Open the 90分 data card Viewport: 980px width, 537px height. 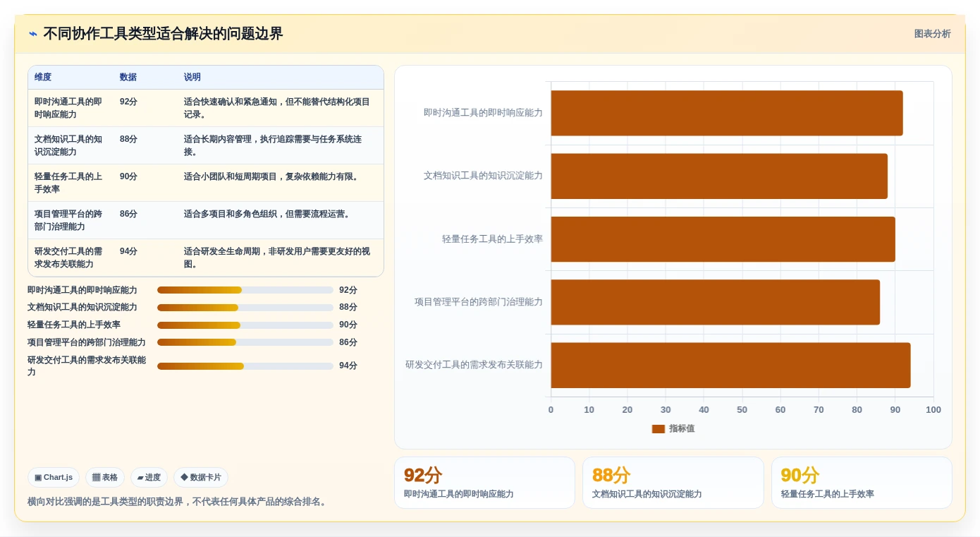tap(862, 483)
